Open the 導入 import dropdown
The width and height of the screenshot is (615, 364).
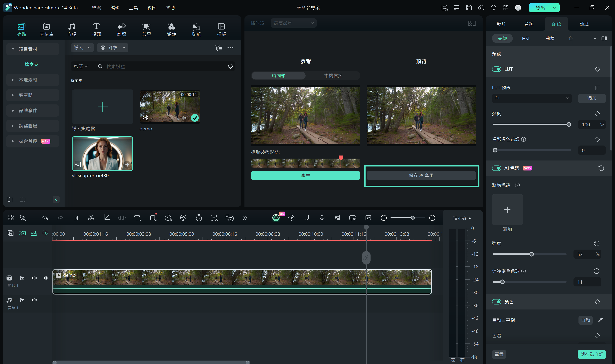(x=82, y=48)
